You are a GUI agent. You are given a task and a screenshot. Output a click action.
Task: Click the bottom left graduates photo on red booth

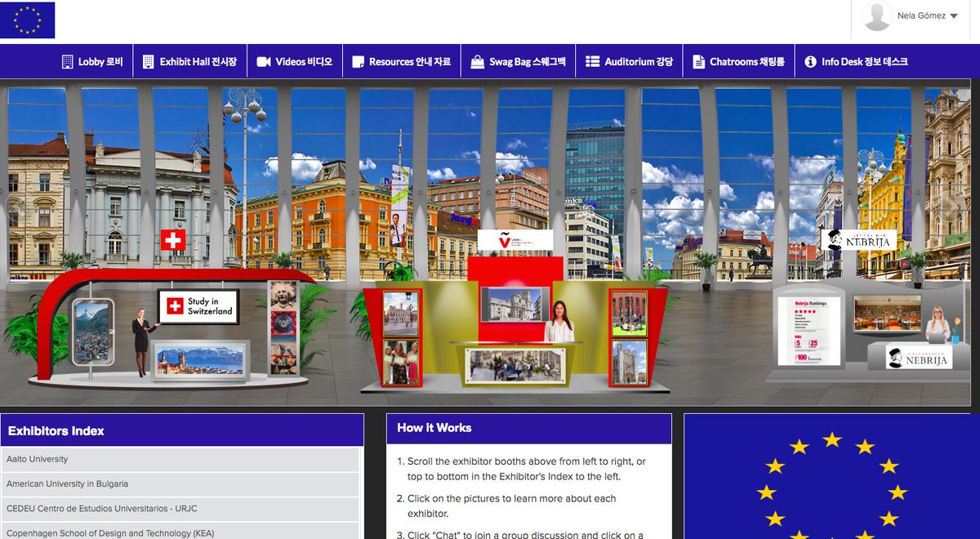coord(401,362)
